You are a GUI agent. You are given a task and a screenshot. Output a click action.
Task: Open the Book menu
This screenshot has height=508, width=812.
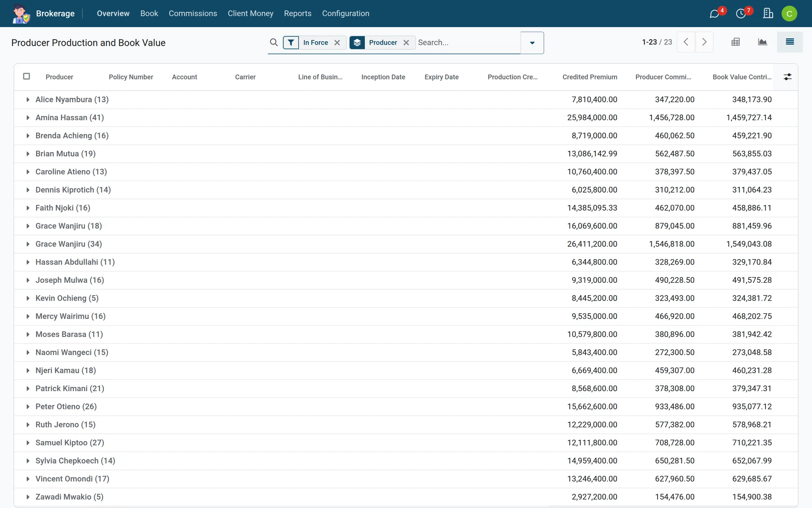point(149,14)
